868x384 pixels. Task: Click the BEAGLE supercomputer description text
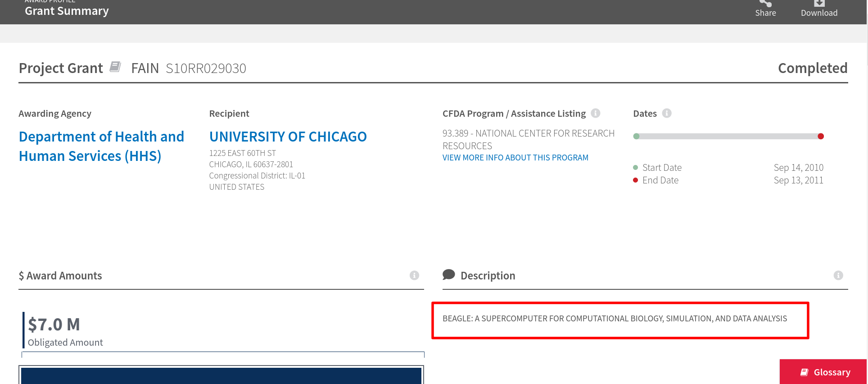click(615, 319)
